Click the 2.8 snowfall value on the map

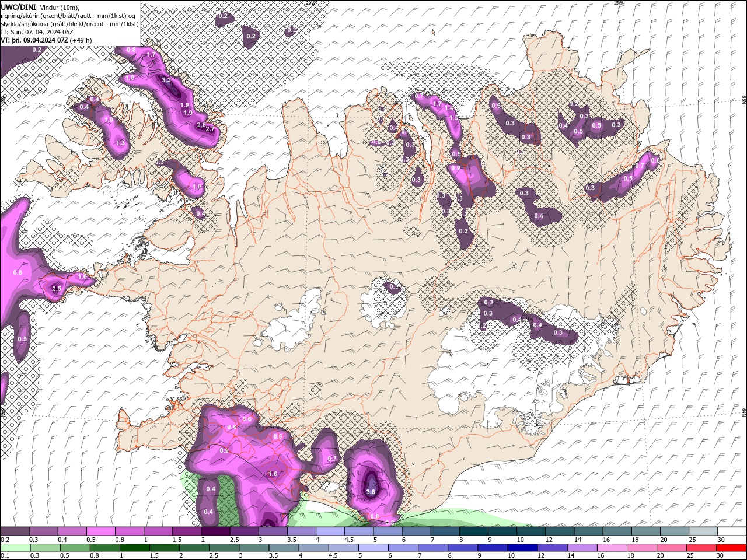pos(201,125)
